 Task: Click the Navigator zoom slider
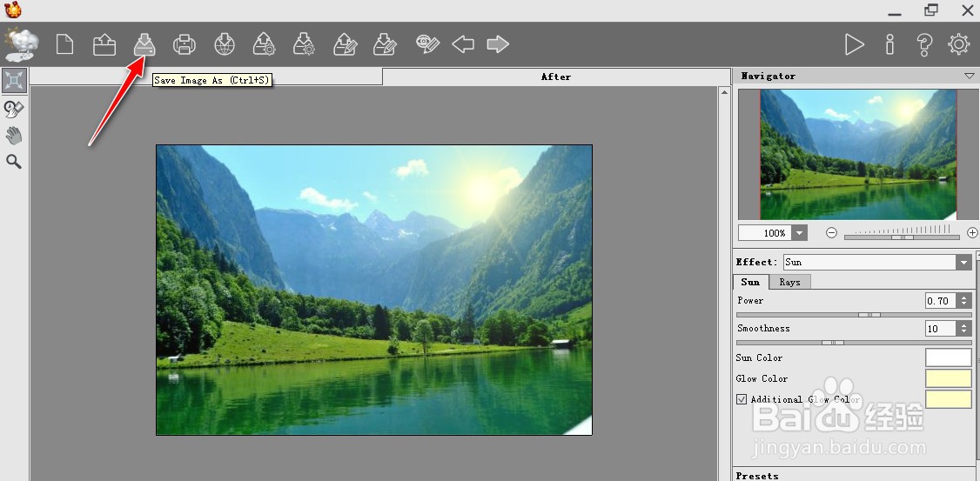coord(902,236)
